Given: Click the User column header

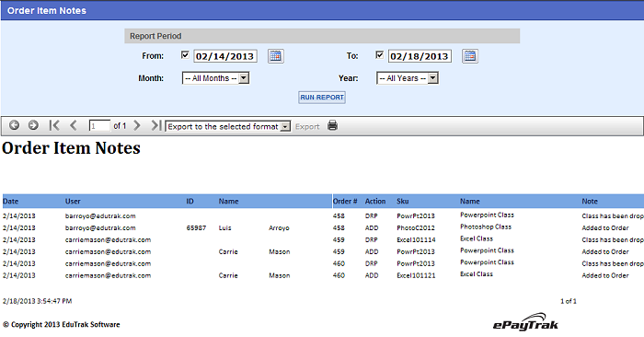Looking at the screenshot, I should click(x=73, y=202).
